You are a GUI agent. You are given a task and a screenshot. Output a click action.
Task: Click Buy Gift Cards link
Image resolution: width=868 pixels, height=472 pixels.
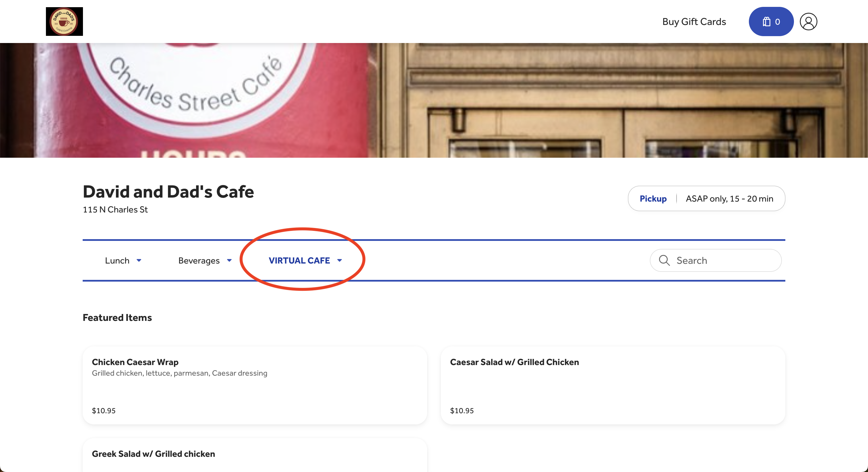coord(694,22)
